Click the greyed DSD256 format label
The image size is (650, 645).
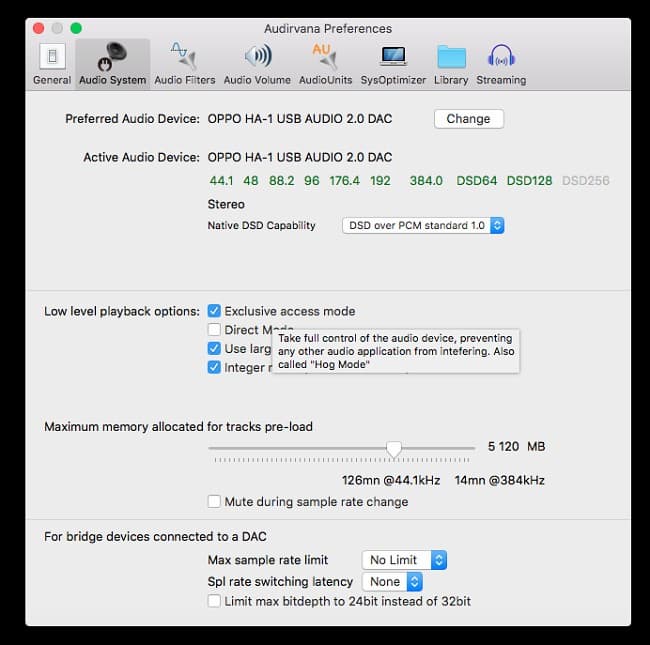click(x=586, y=181)
